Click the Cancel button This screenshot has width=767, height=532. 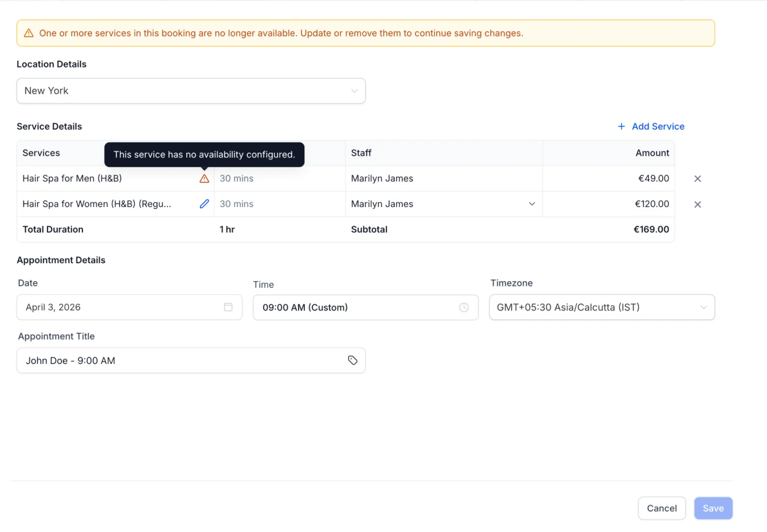coord(661,508)
